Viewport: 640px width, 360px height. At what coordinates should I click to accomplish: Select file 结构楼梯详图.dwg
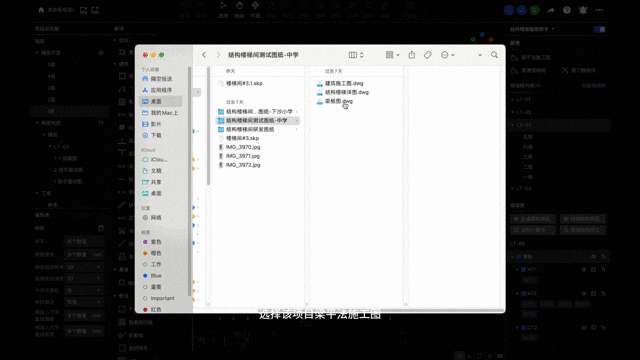[x=347, y=92]
